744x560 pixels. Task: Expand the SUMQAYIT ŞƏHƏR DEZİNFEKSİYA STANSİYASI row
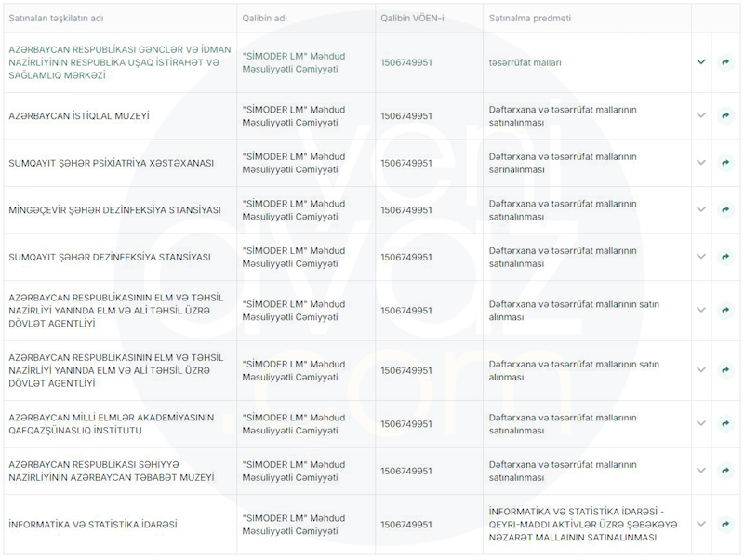701,256
